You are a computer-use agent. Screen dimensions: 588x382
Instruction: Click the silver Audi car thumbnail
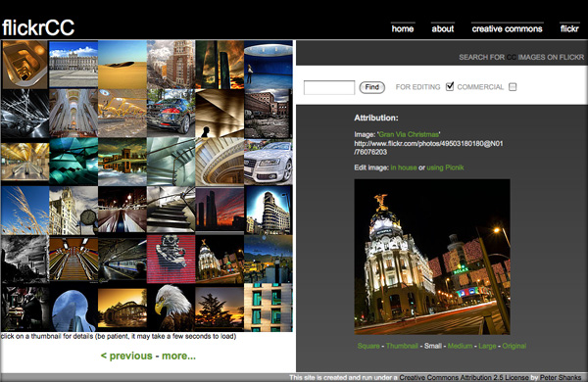click(269, 162)
